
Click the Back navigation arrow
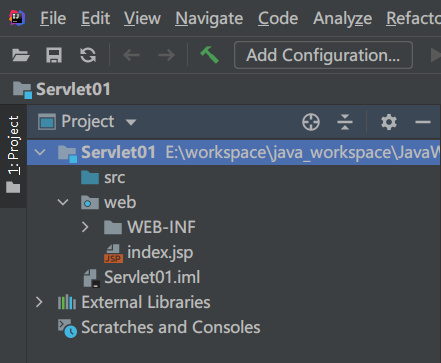(x=131, y=55)
